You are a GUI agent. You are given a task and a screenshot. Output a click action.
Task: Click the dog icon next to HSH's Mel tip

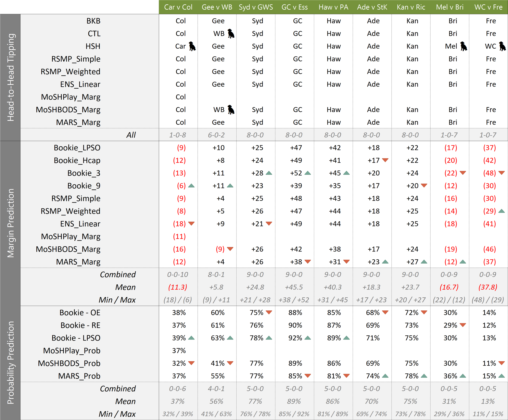point(463,46)
